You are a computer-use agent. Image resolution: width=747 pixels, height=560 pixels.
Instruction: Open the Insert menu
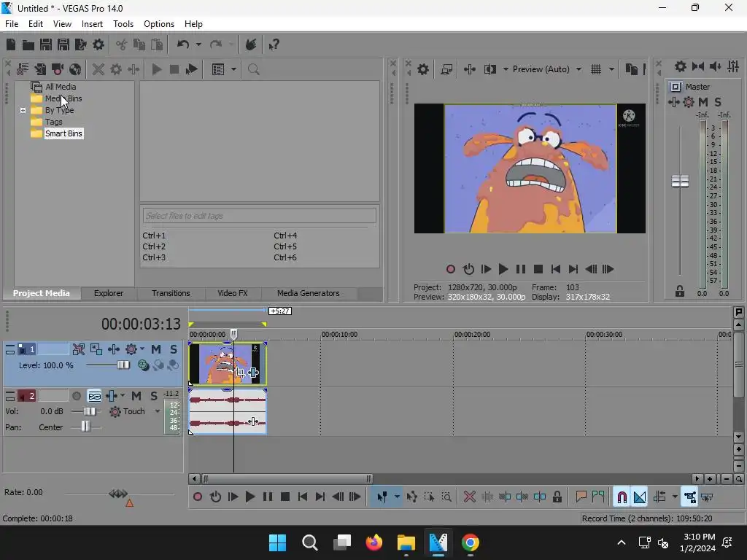pyautogui.click(x=92, y=24)
